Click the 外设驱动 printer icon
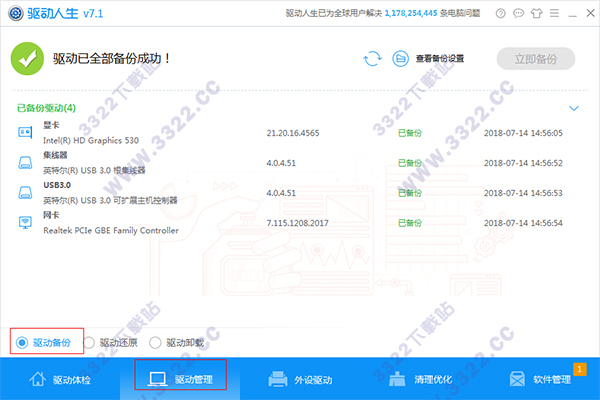 click(x=278, y=379)
